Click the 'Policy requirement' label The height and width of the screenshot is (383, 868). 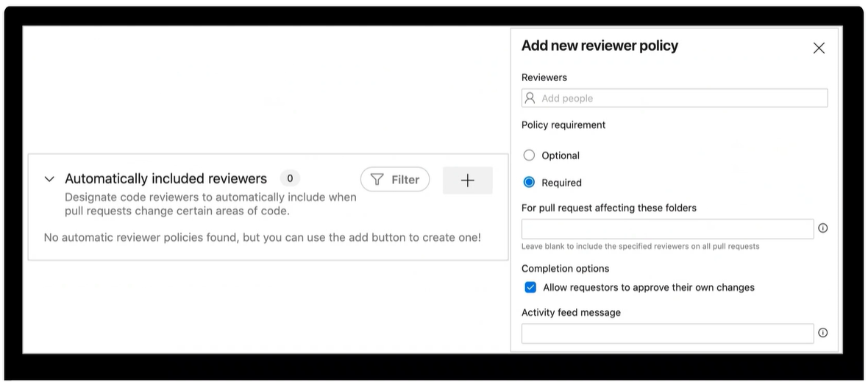click(563, 124)
